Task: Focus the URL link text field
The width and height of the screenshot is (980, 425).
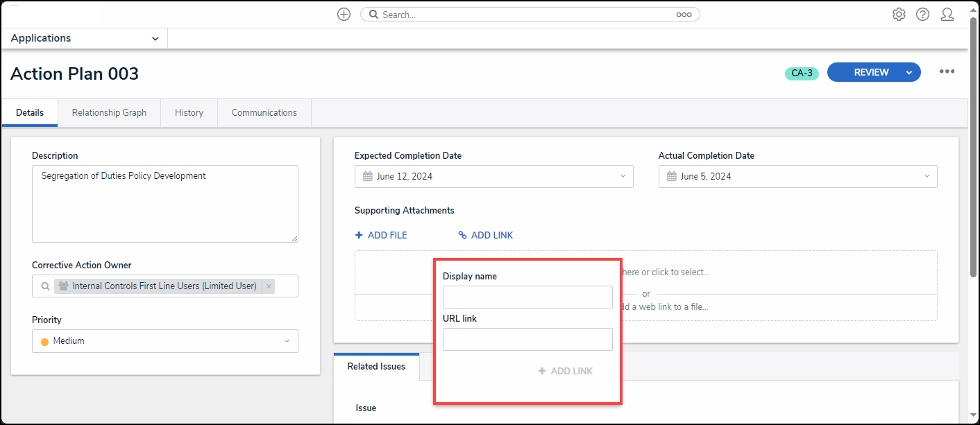Action: (x=527, y=340)
